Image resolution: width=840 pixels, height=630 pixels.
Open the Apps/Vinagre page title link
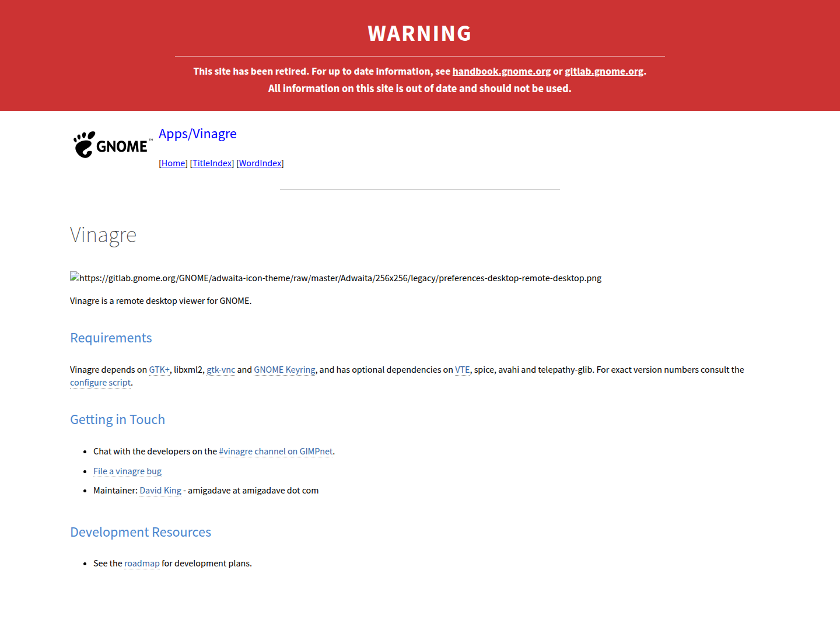198,134
